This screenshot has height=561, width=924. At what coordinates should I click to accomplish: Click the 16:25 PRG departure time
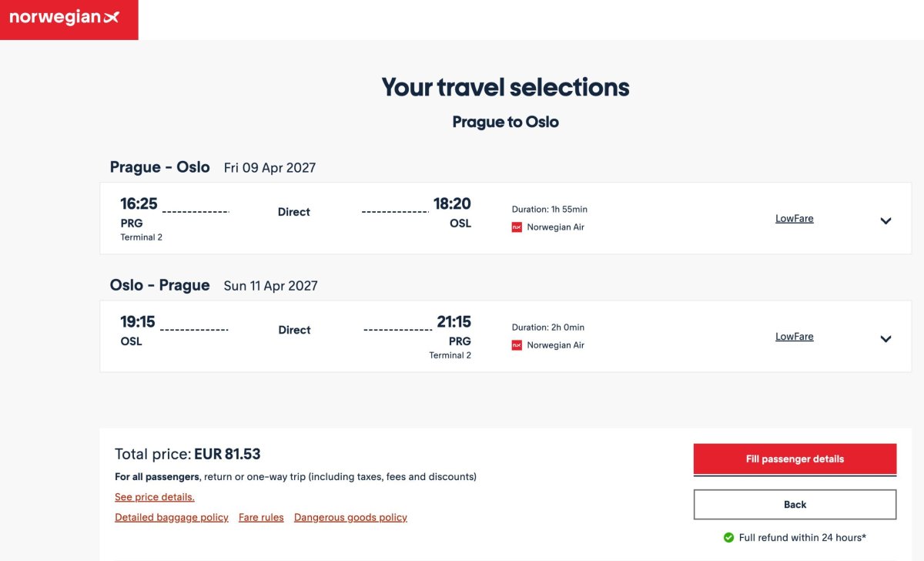[139, 204]
